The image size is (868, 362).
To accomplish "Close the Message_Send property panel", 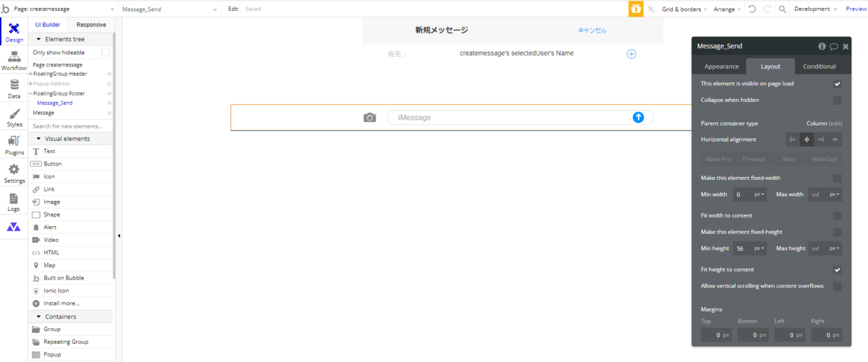I will [846, 46].
